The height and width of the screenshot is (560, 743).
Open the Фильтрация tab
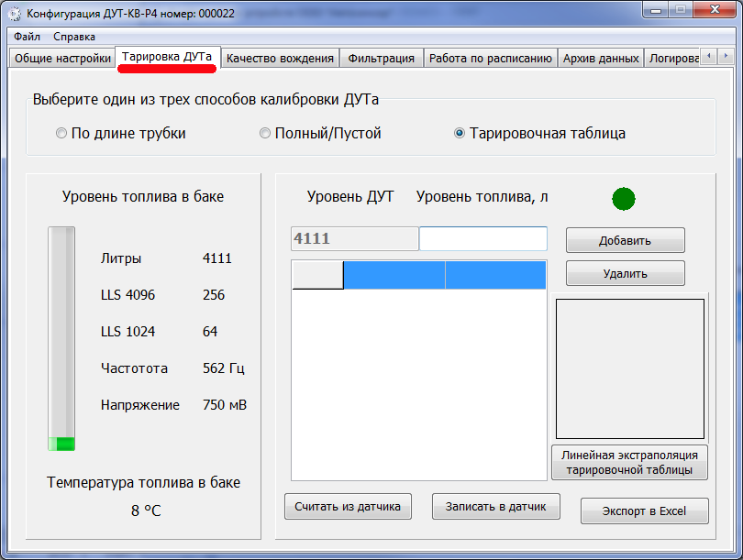click(x=381, y=59)
